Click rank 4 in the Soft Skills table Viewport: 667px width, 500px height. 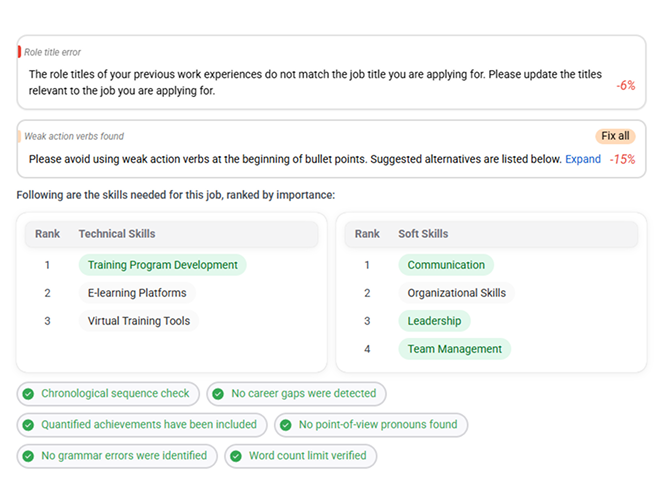pyautogui.click(x=367, y=349)
